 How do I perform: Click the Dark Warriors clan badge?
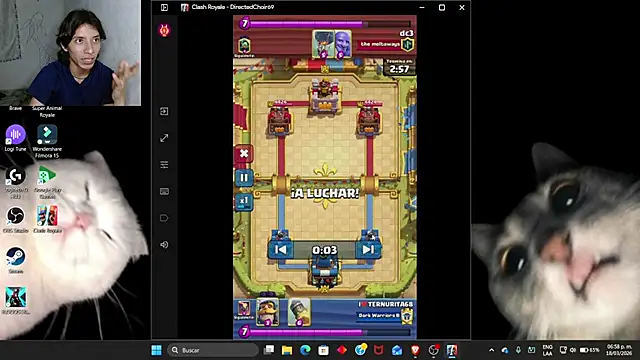pyautogui.click(x=407, y=316)
